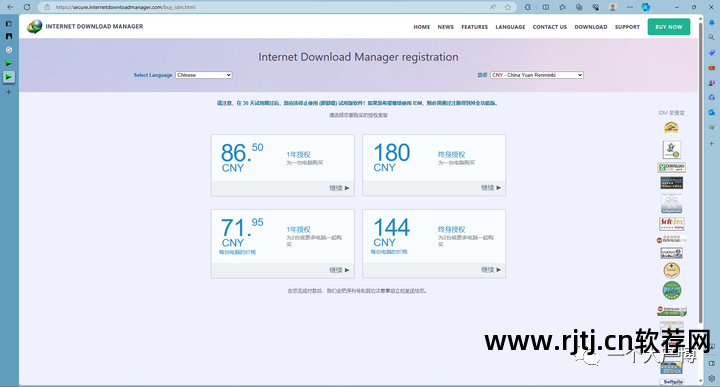The image size is (720, 387).
Task: Open the bell notifications icon in the right sidebar
Action: pyautogui.click(x=712, y=22)
